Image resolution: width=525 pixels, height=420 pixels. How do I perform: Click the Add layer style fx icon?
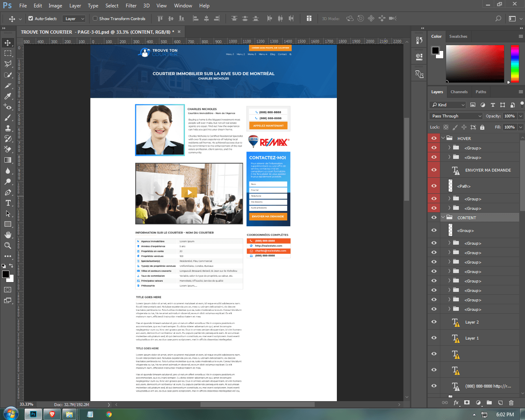coord(456,403)
